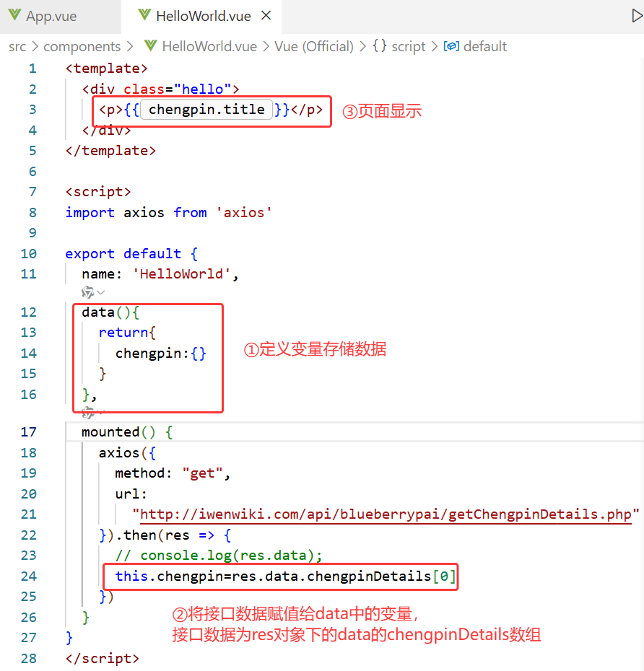
Task: Click 'axios({' call on line 18
Action: [127, 453]
